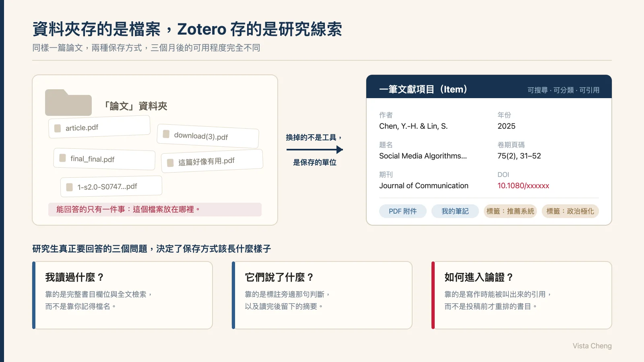Click the 標籤：推薦系統 tag
Viewport: 644px width, 362px height.
[x=510, y=211]
